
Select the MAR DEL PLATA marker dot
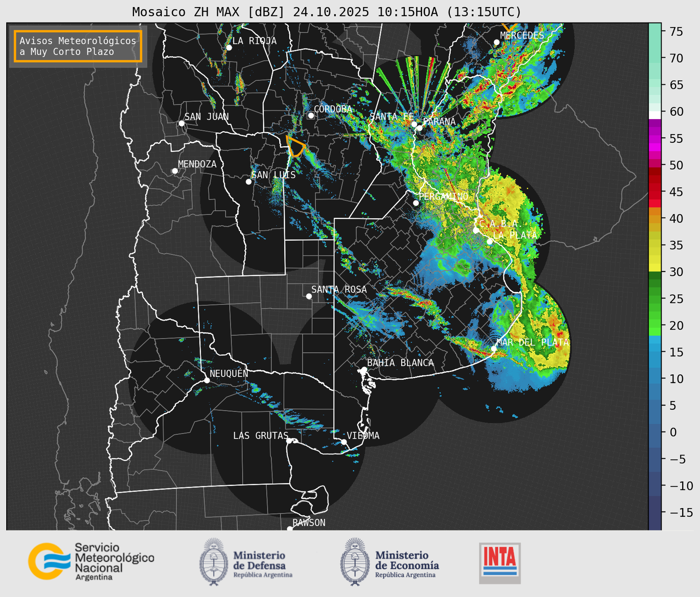tap(494, 349)
